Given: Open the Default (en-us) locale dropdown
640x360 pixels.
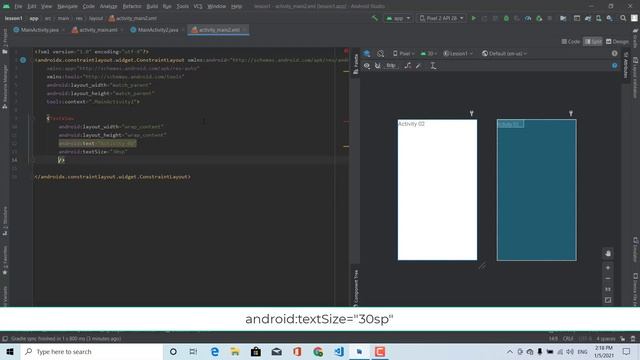Looking at the screenshot, I should click(504, 53).
